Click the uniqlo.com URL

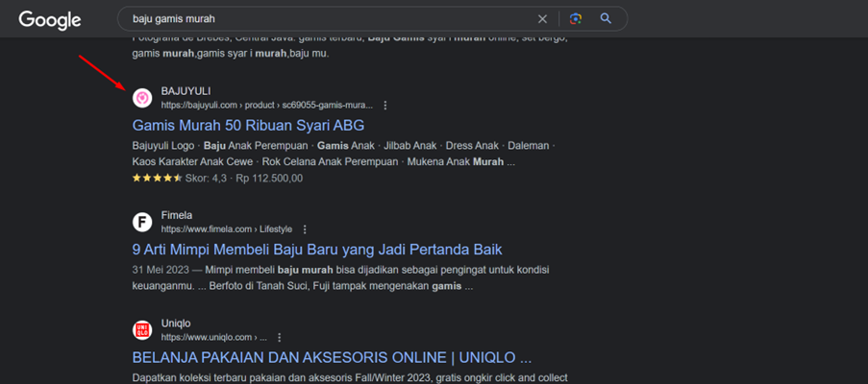[213, 337]
